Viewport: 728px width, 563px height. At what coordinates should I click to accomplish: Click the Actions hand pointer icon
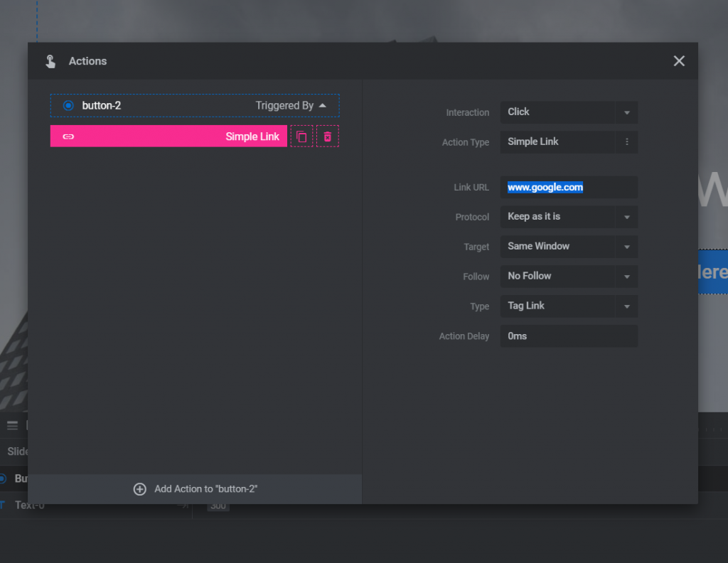click(50, 61)
